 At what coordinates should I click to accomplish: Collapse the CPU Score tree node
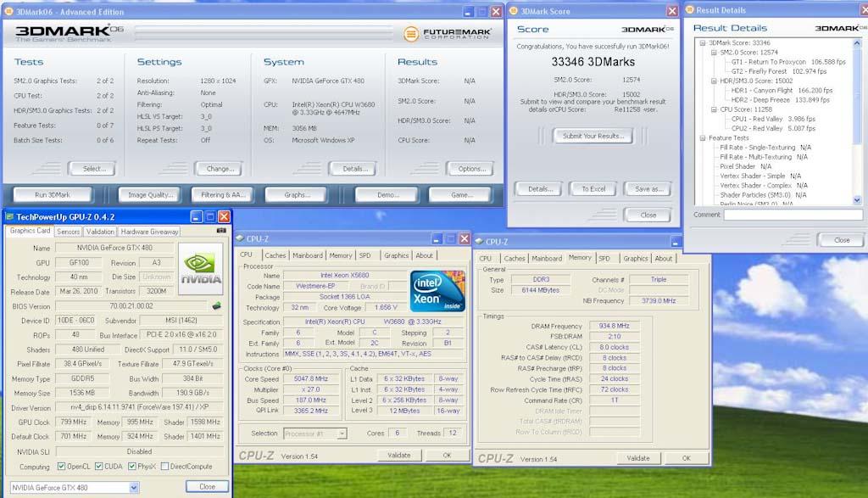coord(714,109)
